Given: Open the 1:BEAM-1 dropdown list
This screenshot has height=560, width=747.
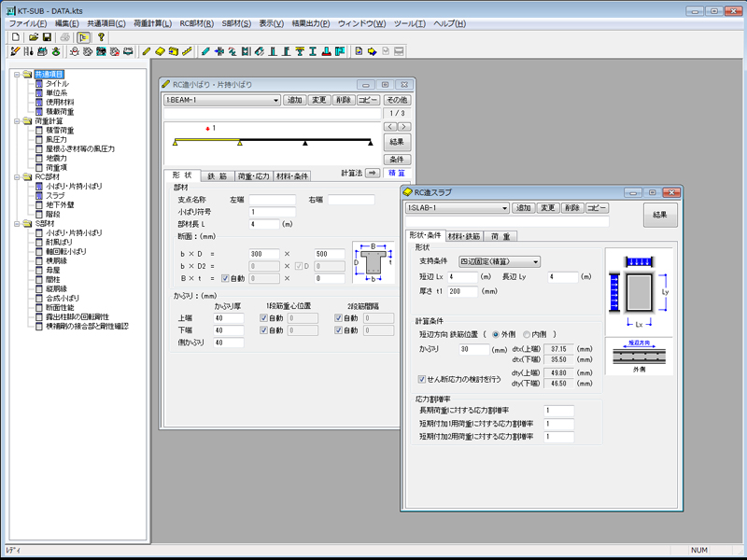Looking at the screenshot, I should 275,100.
